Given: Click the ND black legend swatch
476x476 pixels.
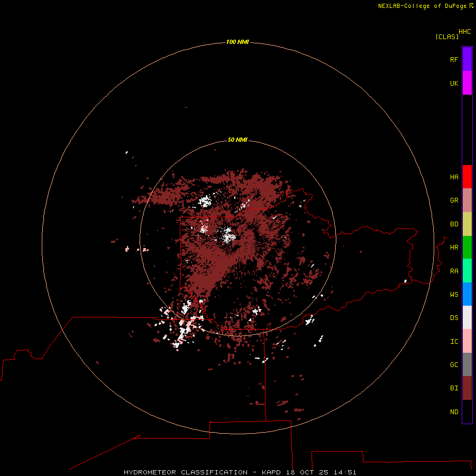Looking at the screenshot, I should (x=467, y=411).
